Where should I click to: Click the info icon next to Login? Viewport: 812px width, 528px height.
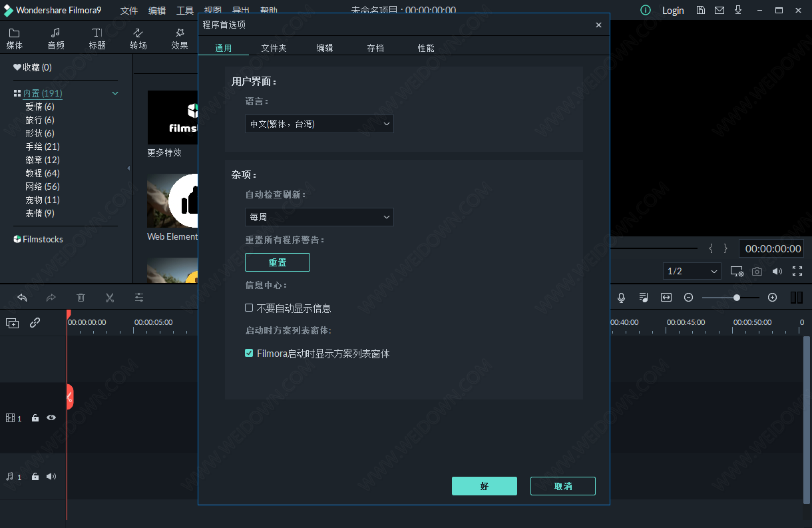646,10
